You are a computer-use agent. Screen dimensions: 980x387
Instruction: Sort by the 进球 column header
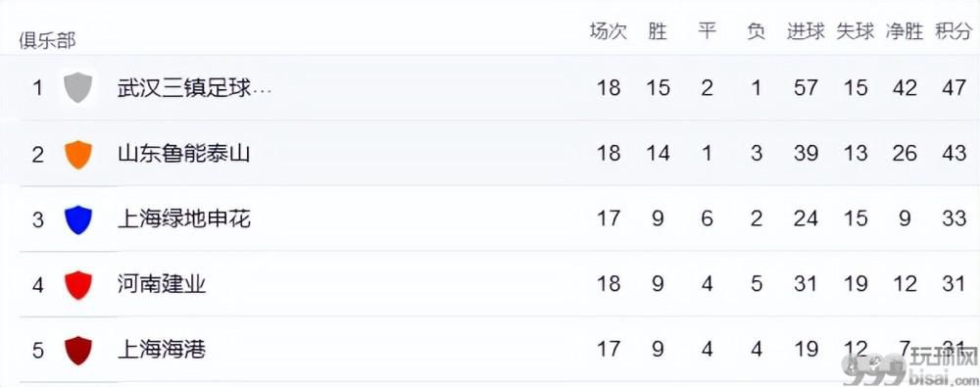pos(806,31)
